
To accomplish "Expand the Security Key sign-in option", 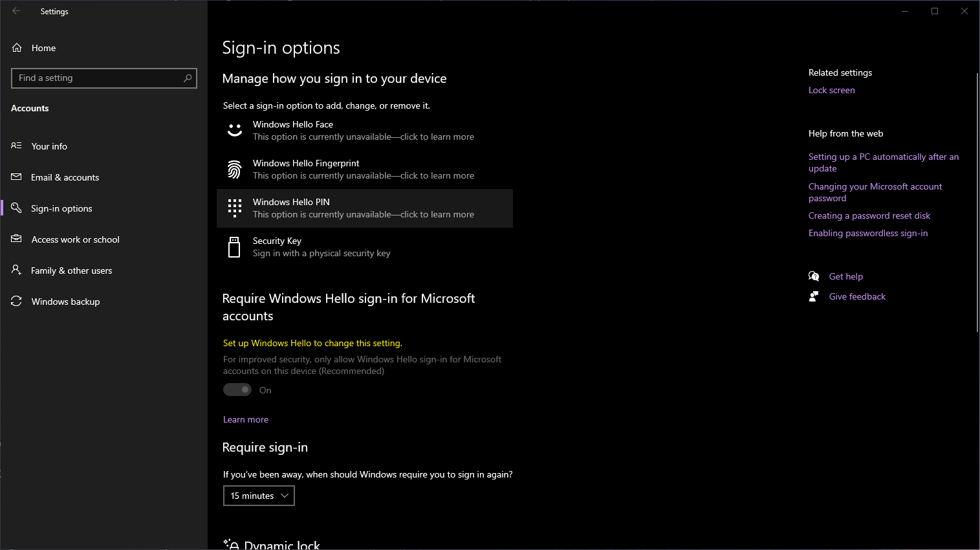I will coord(365,247).
